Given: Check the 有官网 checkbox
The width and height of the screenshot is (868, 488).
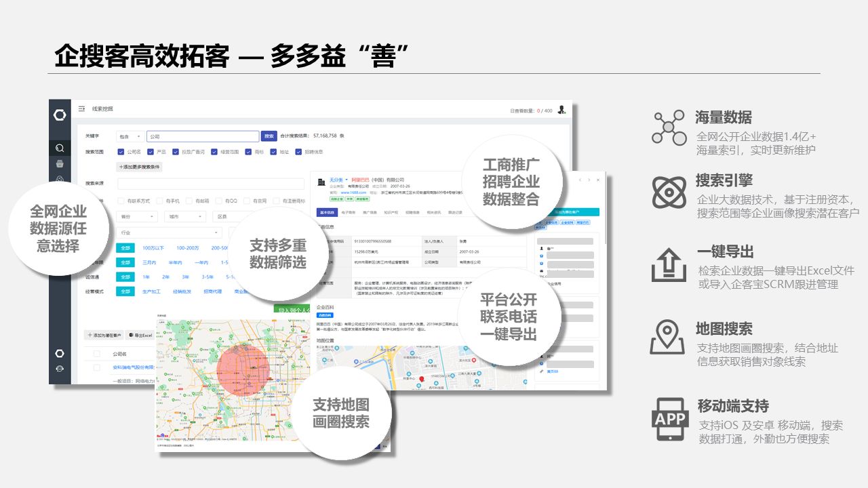Looking at the screenshot, I should click(x=248, y=201).
